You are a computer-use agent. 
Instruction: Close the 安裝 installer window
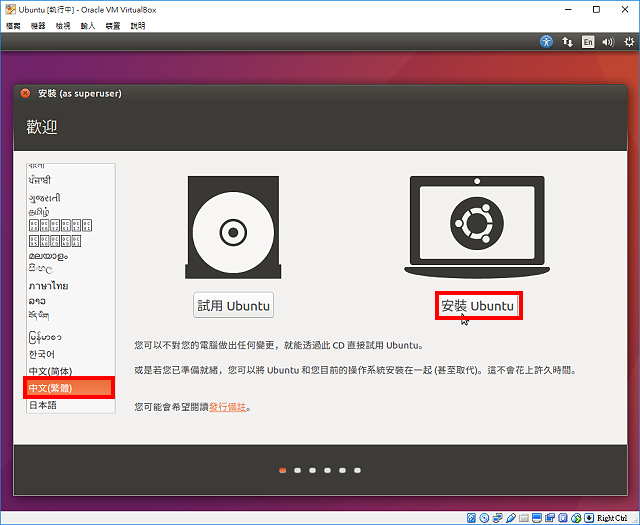pos(25,93)
